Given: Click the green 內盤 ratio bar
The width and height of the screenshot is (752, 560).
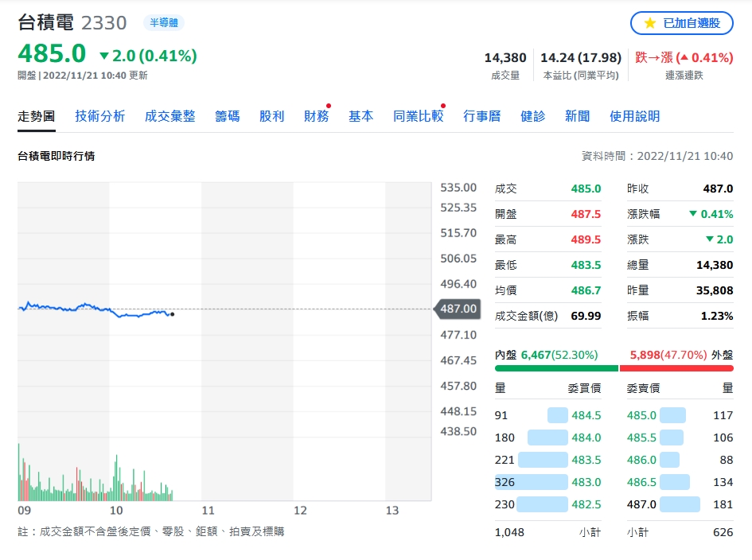Looking at the screenshot, I should [556, 368].
